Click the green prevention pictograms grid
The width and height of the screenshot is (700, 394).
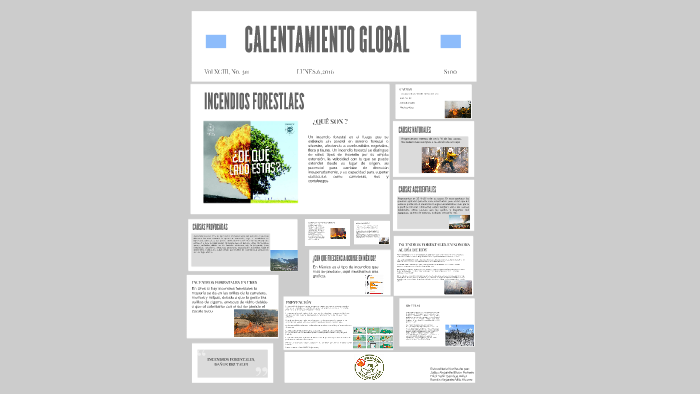click(373, 337)
